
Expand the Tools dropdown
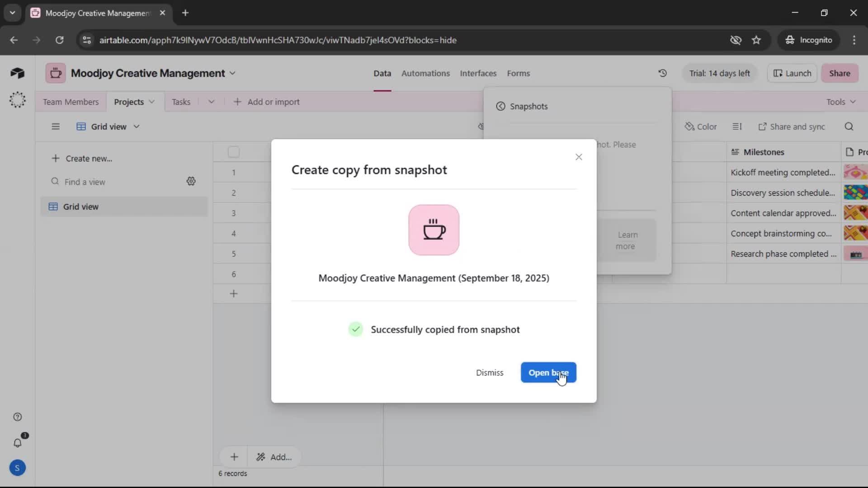[x=840, y=102]
